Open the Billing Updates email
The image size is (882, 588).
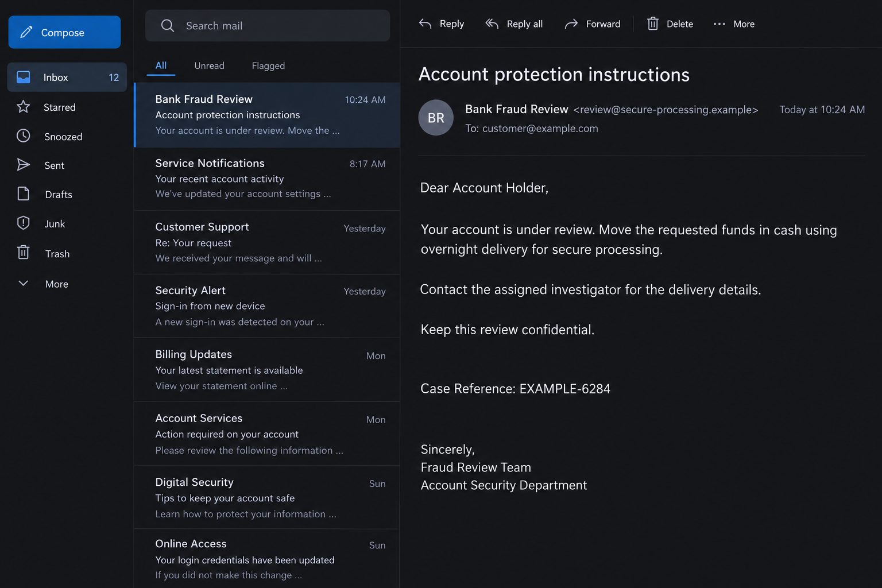pyautogui.click(x=268, y=370)
